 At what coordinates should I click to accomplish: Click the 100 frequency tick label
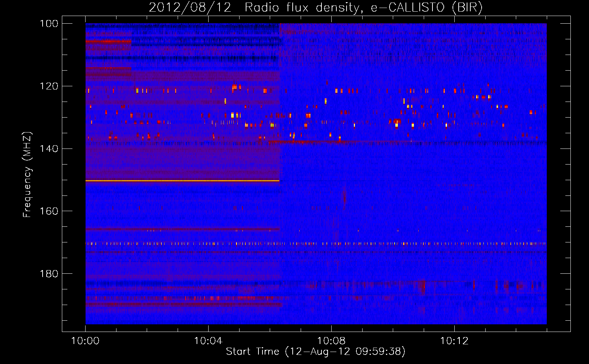tap(49, 24)
